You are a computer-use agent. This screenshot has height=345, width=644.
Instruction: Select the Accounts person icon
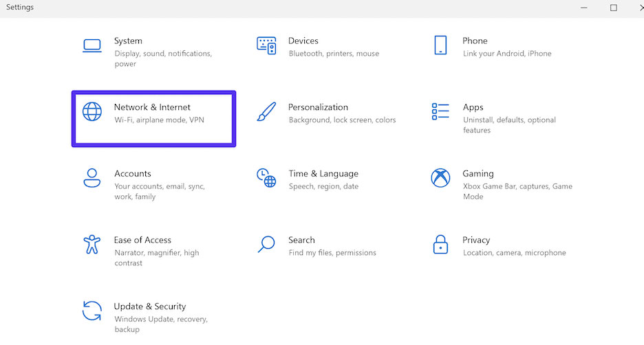click(92, 178)
